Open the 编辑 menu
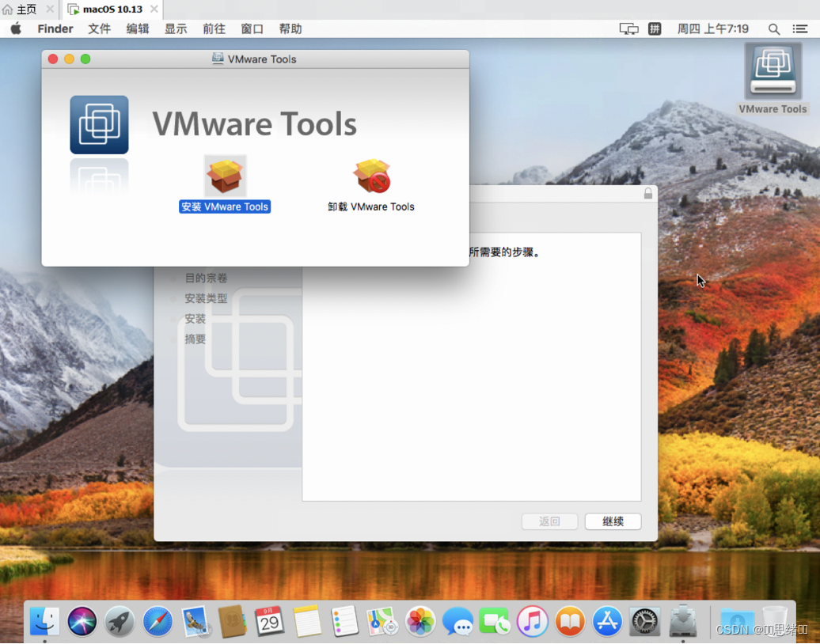820x644 pixels. click(138, 28)
